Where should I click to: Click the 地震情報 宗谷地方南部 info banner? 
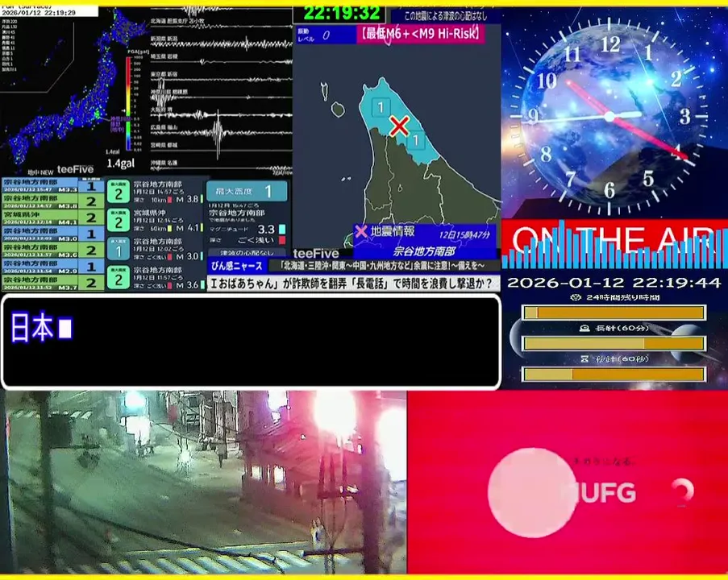(424, 242)
